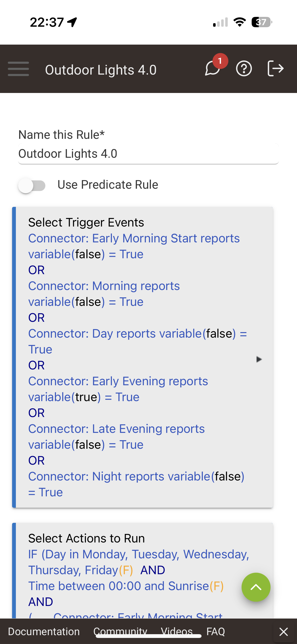
Task: Open the hamburger navigation menu
Action: point(18,69)
